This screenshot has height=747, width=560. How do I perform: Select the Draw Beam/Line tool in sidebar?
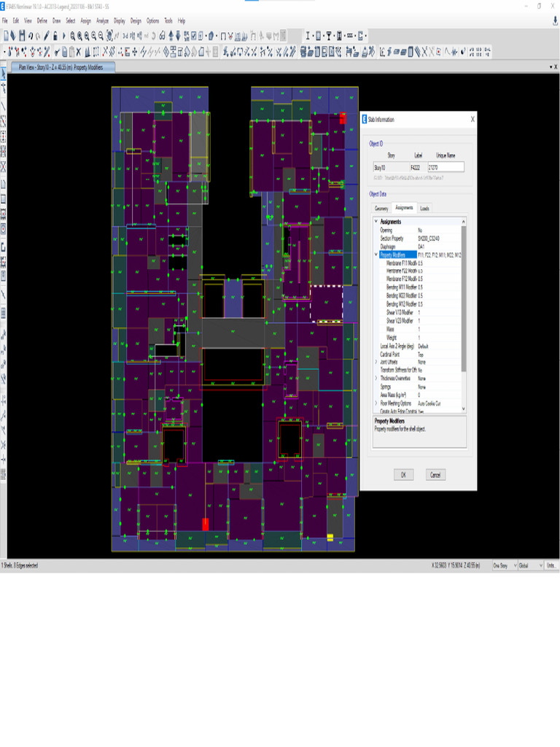4,106
